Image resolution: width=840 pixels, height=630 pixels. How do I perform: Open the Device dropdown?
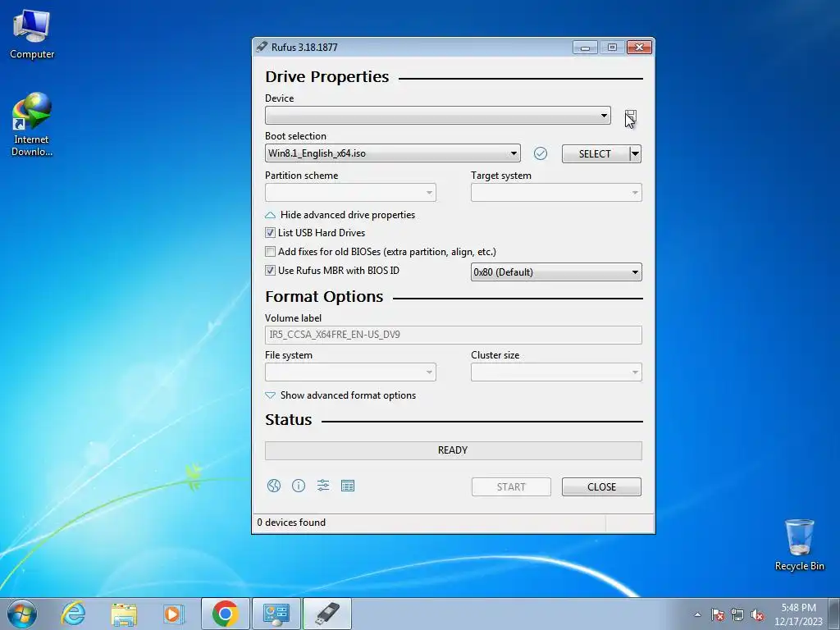(438, 116)
